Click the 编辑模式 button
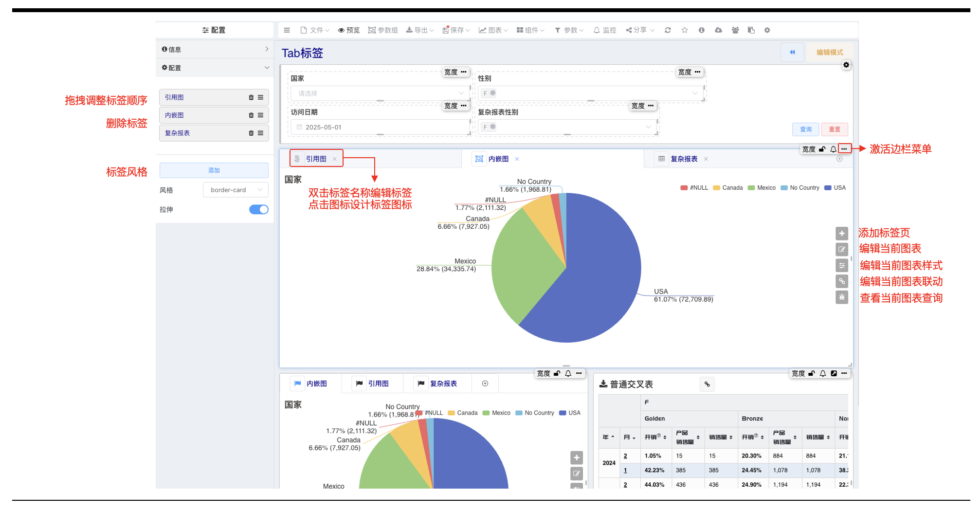The width and height of the screenshot is (980, 511). 830,52
